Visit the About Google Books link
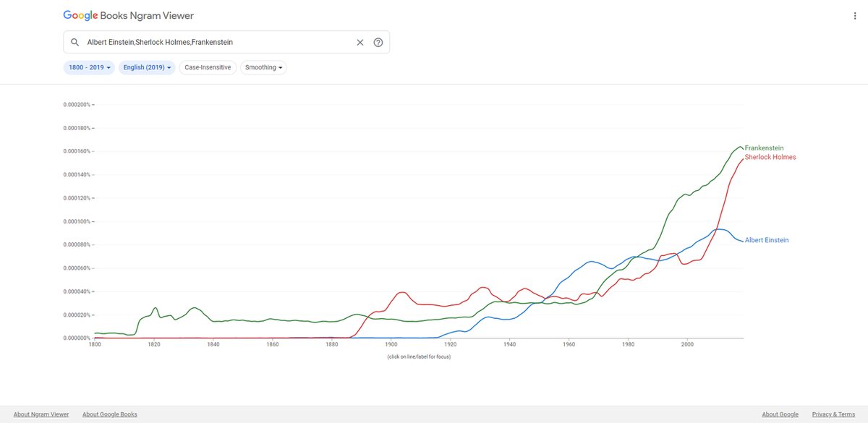The width and height of the screenshot is (868, 423). pos(110,414)
